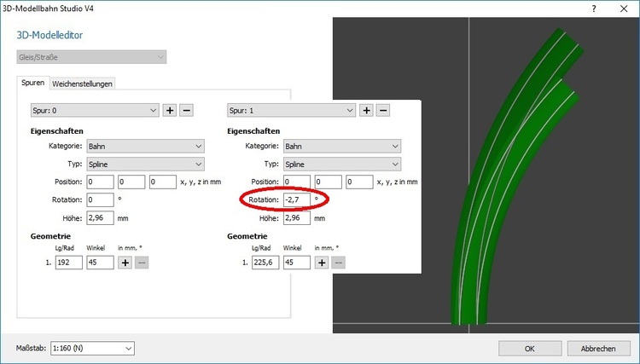Click Position z field of Spur: 0
The height and width of the screenshot is (364, 640).
pyautogui.click(x=163, y=182)
